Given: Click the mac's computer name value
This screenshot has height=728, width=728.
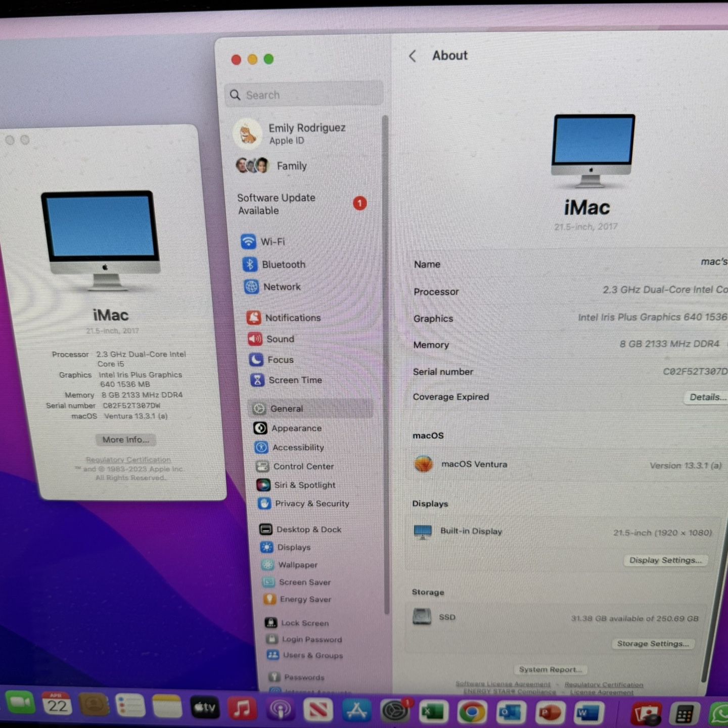Looking at the screenshot, I should (714, 261).
